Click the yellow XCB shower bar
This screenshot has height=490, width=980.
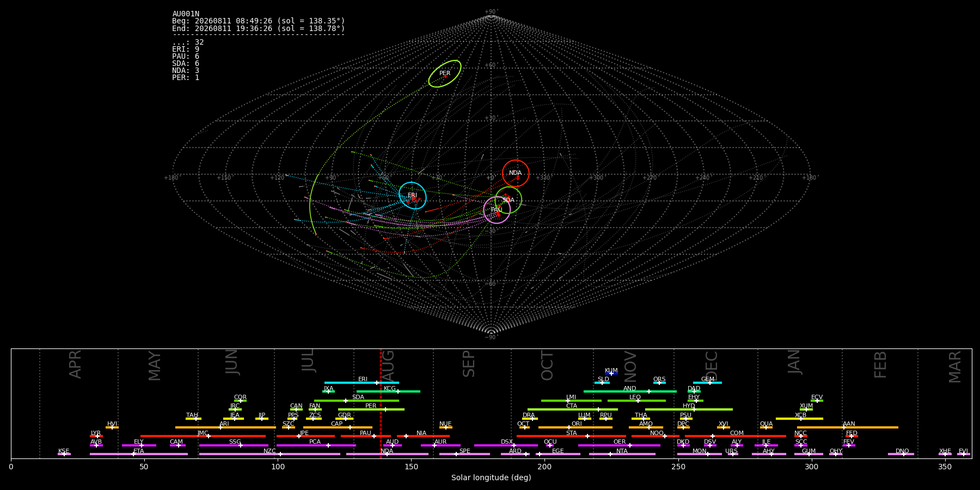point(799,419)
